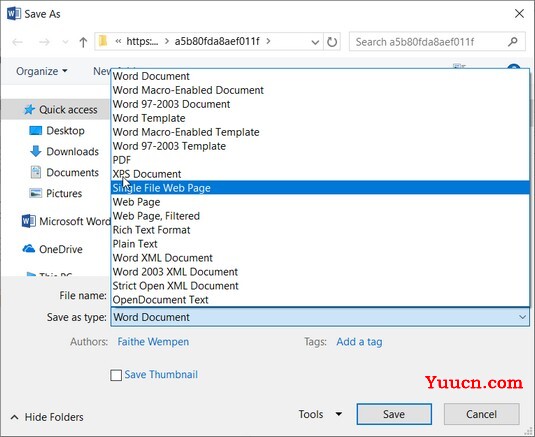Refresh the current folder view
535x437 pixels.
pyautogui.click(x=332, y=42)
